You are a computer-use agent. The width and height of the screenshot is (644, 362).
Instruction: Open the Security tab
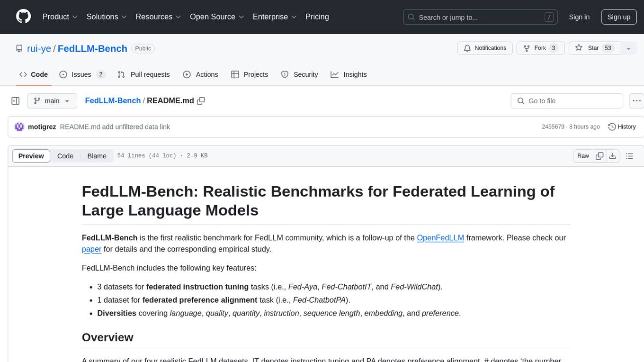299,74
